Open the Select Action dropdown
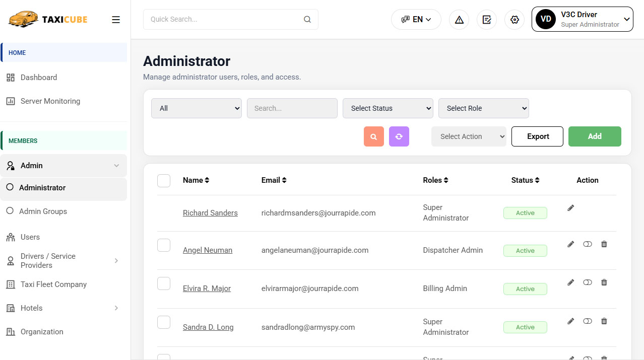The height and width of the screenshot is (360, 644). click(x=469, y=136)
